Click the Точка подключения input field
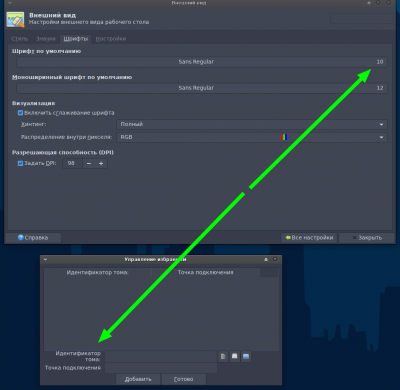Screen dimensions: 400x390 [x=161, y=368]
